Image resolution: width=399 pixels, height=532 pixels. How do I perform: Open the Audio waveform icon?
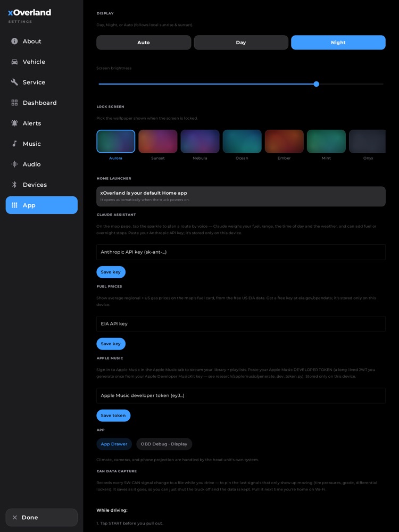point(14,164)
